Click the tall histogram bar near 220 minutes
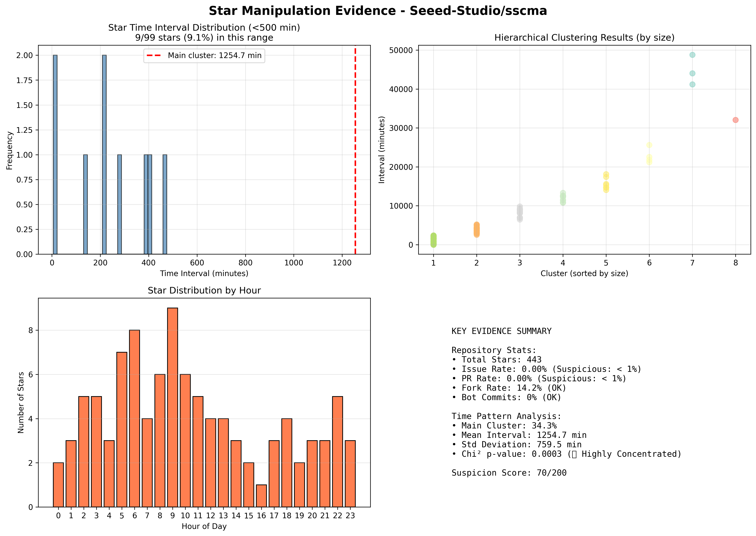756x536 pixels. pyautogui.click(x=104, y=155)
